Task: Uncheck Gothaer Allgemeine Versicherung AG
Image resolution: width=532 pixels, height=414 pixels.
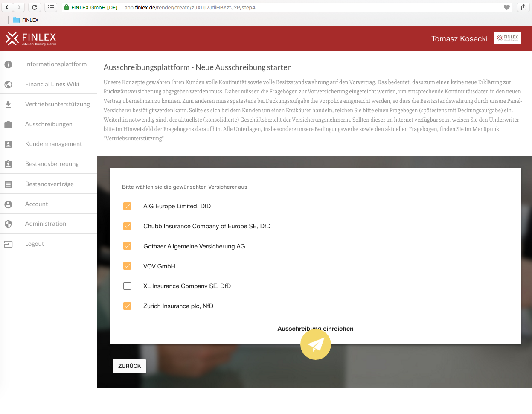Action: (x=127, y=246)
